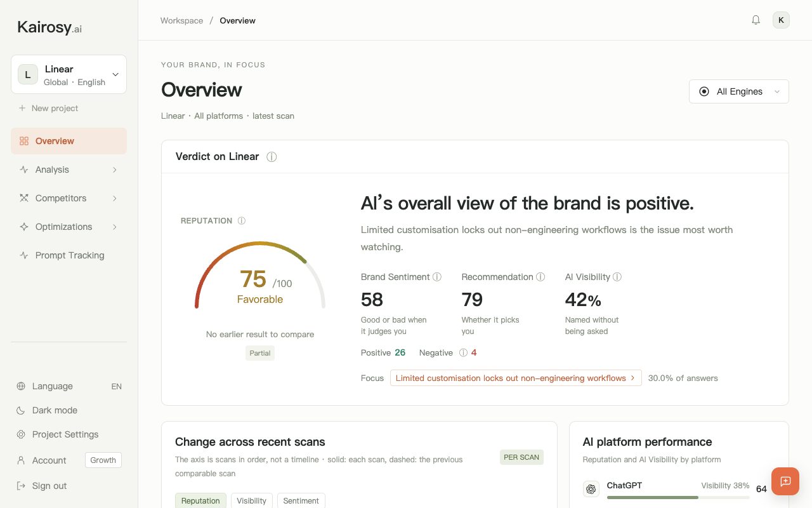
Task: Click the Project Settings gear icon
Action: 21,434
